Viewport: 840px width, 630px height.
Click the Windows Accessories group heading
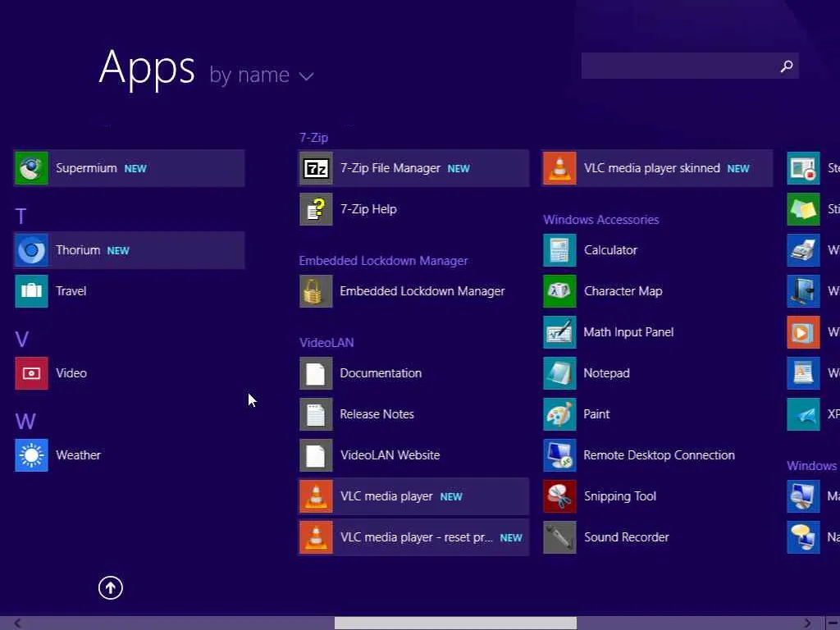click(601, 220)
